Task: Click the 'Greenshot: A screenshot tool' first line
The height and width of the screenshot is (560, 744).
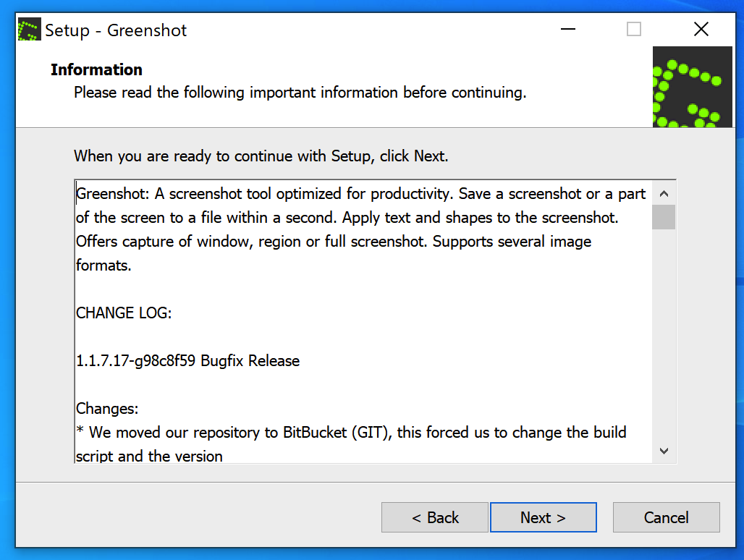Action: [360, 194]
